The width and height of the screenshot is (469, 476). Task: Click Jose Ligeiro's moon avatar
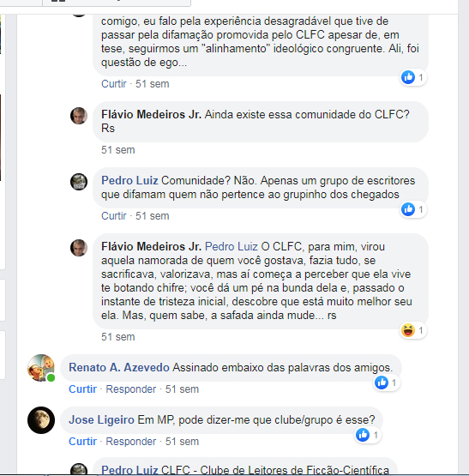click(41, 420)
